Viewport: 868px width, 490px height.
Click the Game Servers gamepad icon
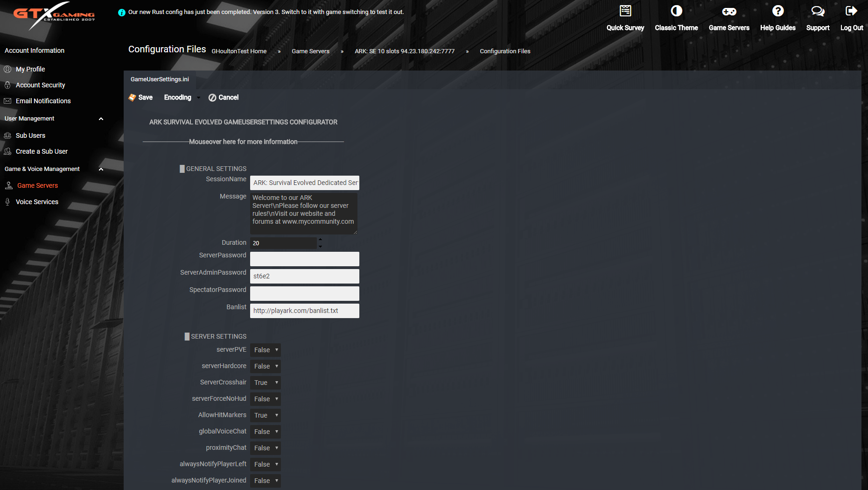pos(729,11)
